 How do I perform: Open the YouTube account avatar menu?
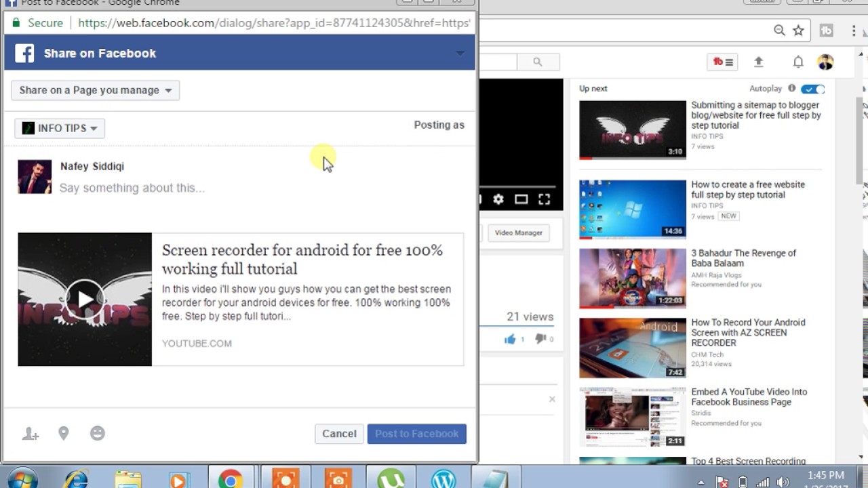825,62
